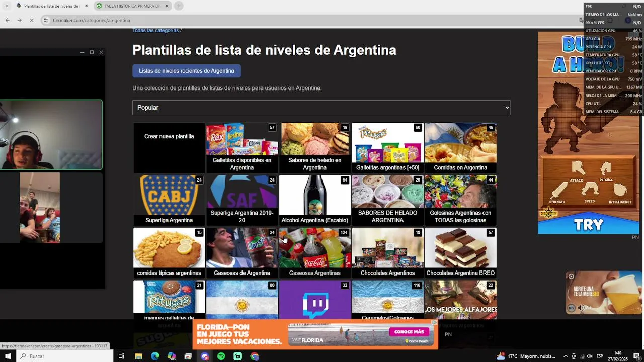The image size is (644, 362).
Task: Maximize the webcam overlay window
Action: point(92,52)
